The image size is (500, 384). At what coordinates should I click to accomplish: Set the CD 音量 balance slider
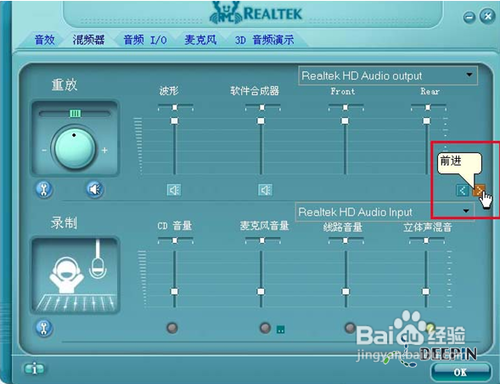pyautogui.click(x=175, y=240)
